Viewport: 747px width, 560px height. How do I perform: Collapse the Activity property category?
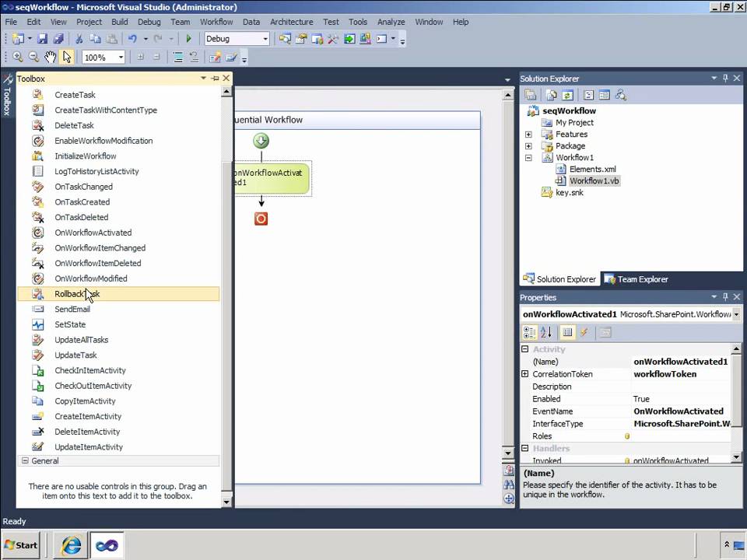[x=525, y=349]
